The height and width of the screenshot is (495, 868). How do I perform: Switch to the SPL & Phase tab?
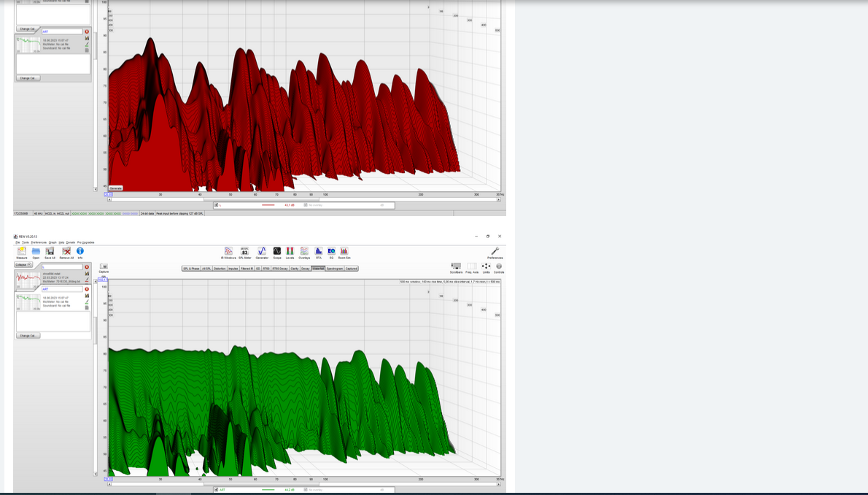coord(191,269)
